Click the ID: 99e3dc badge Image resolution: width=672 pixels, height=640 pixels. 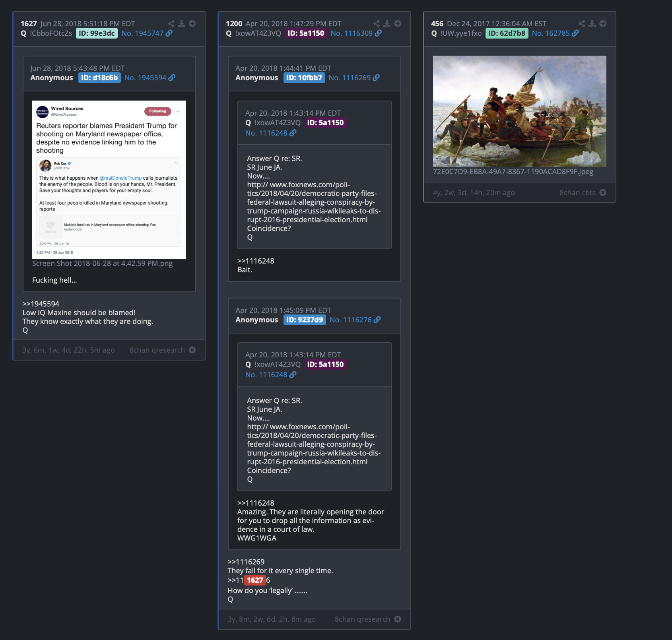pos(97,33)
